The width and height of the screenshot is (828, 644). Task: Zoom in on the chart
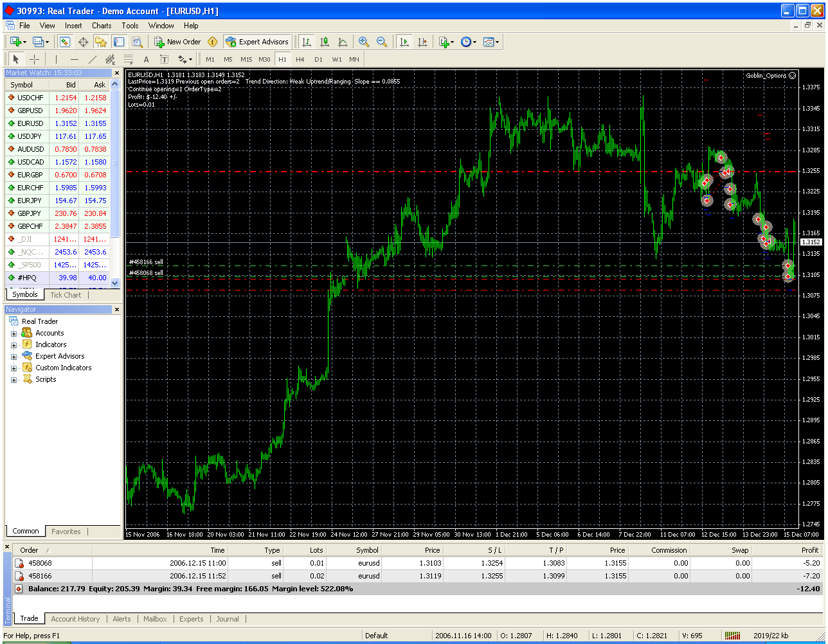pos(364,42)
